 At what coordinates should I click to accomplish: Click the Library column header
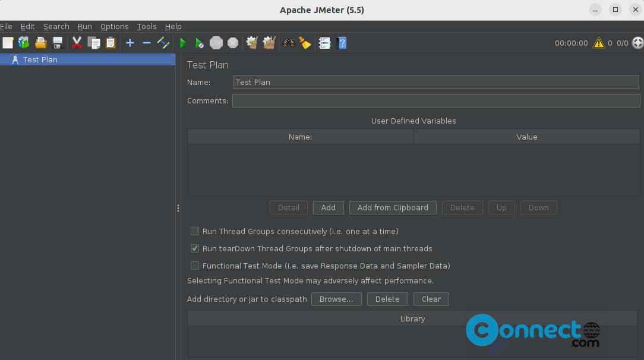point(412,318)
